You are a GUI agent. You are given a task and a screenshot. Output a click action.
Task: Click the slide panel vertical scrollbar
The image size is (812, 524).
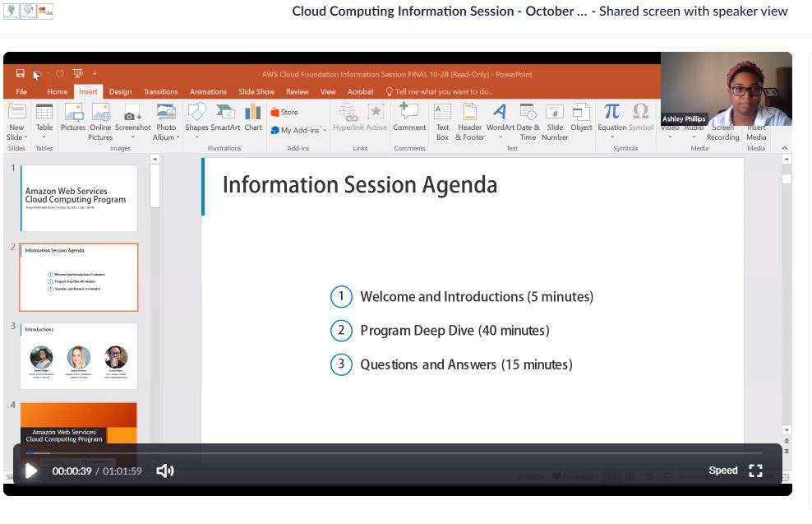coord(155,186)
